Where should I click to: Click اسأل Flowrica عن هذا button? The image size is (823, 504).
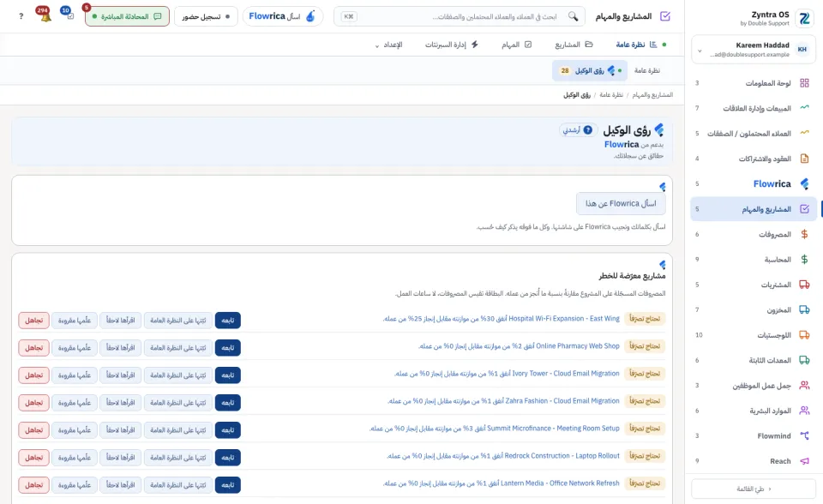621,203
